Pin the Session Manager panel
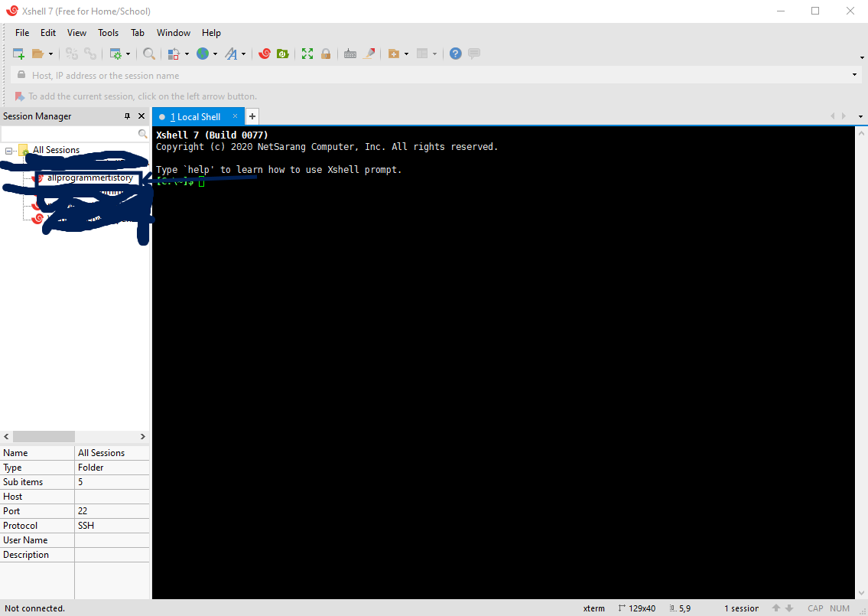The height and width of the screenshot is (616, 868). point(127,116)
